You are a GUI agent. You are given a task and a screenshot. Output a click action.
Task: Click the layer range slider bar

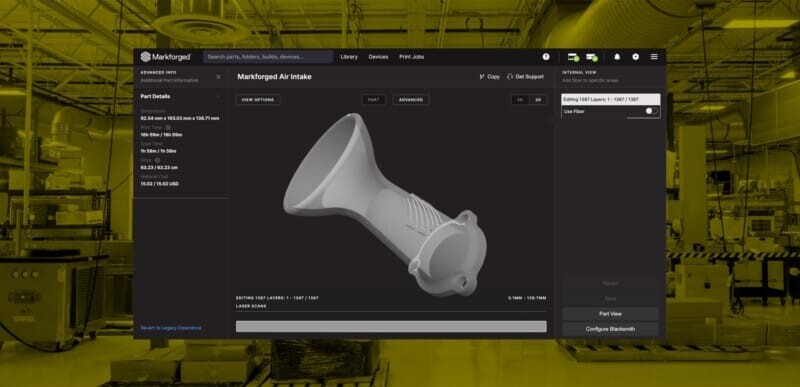click(x=391, y=326)
